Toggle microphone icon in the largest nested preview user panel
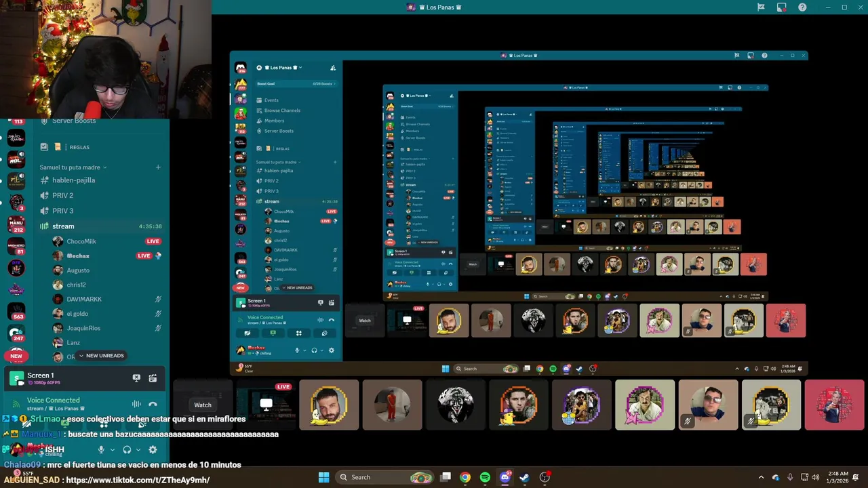 [x=296, y=350]
